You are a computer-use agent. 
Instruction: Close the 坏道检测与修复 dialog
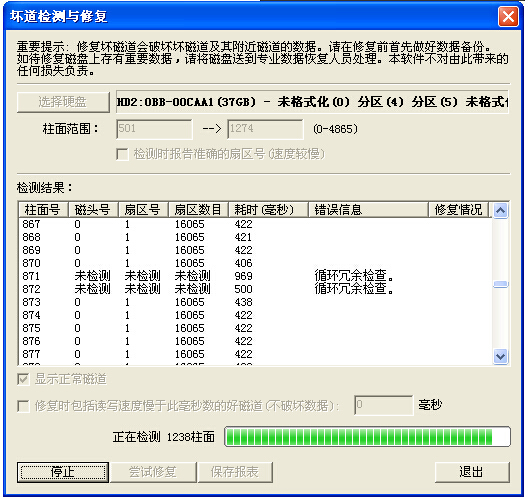pos(508,16)
